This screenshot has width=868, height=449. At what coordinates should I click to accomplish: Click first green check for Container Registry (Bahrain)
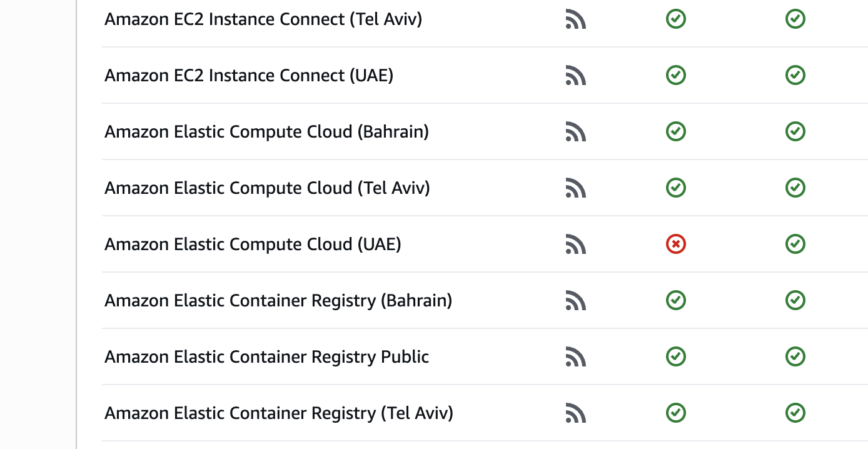(x=676, y=300)
